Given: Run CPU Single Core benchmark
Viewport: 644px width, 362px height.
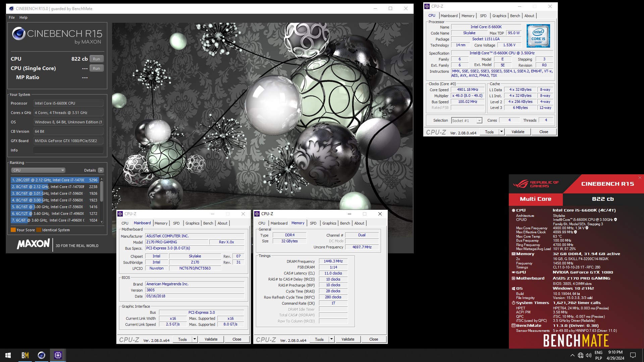Looking at the screenshot, I should (x=96, y=68).
